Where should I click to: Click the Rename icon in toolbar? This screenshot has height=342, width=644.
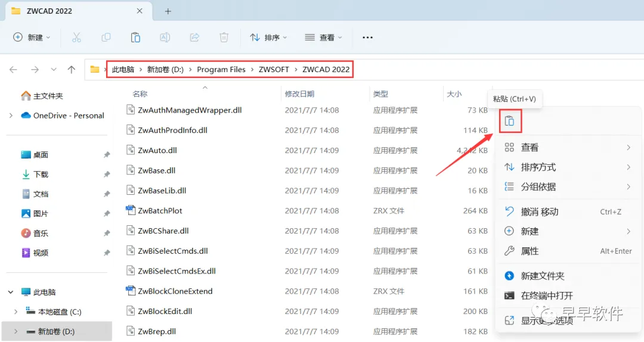click(x=165, y=38)
